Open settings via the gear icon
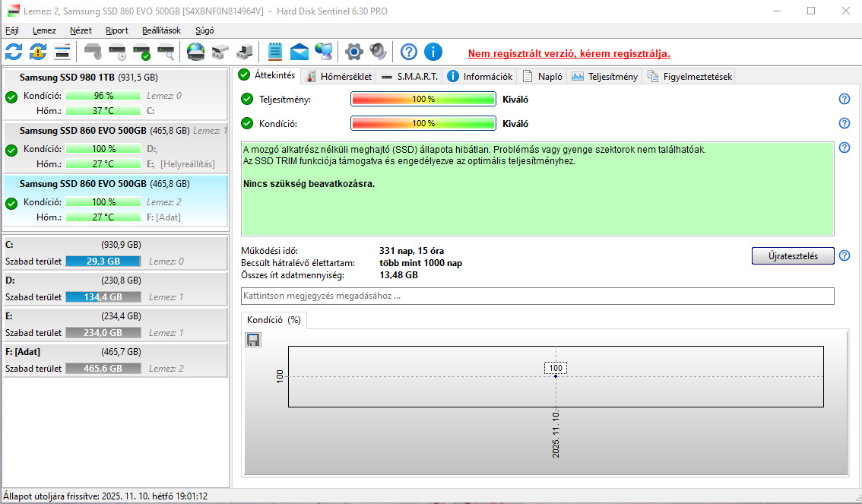Viewport: 862px width, 504px height. (x=354, y=52)
